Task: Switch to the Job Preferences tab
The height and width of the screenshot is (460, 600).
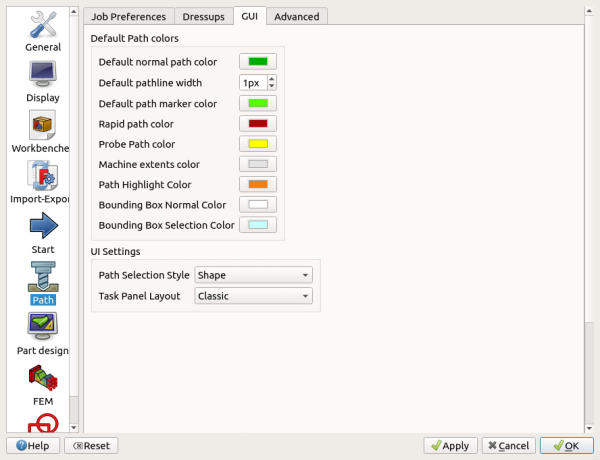Action: [129, 17]
